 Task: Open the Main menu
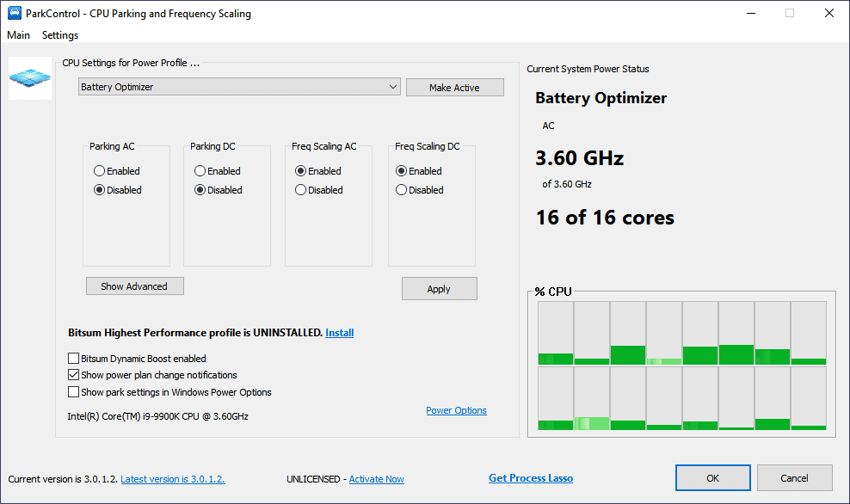(x=18, y=35)
